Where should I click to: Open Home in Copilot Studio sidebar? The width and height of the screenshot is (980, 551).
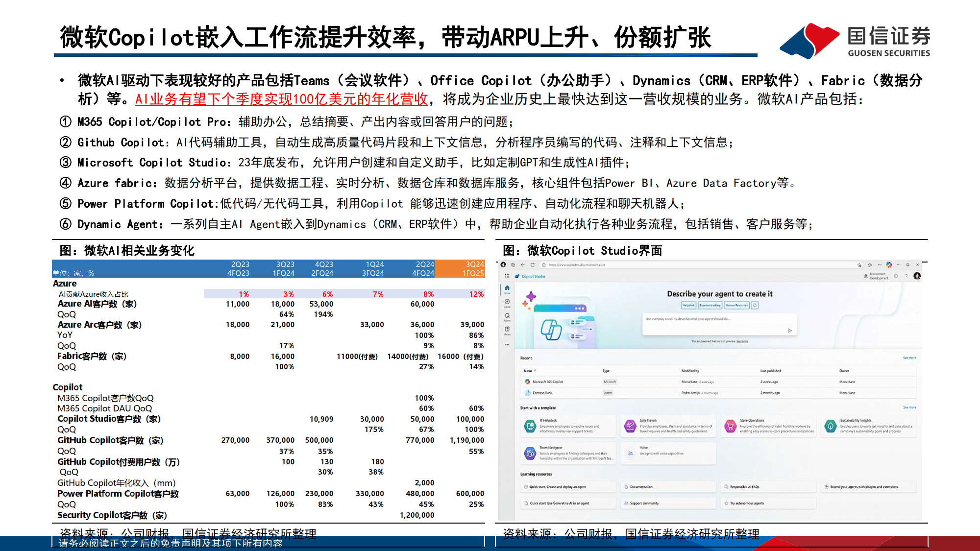507,289
